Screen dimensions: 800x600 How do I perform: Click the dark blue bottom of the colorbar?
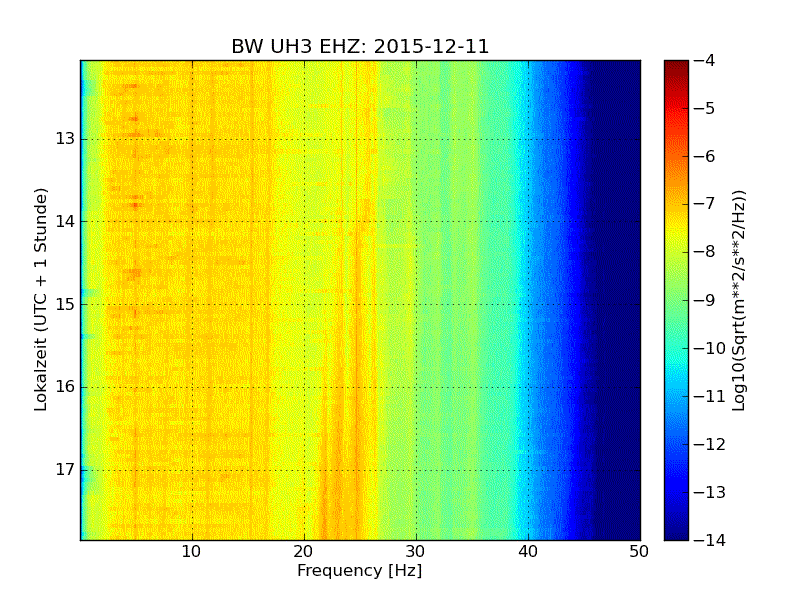(x=676, y=526)
